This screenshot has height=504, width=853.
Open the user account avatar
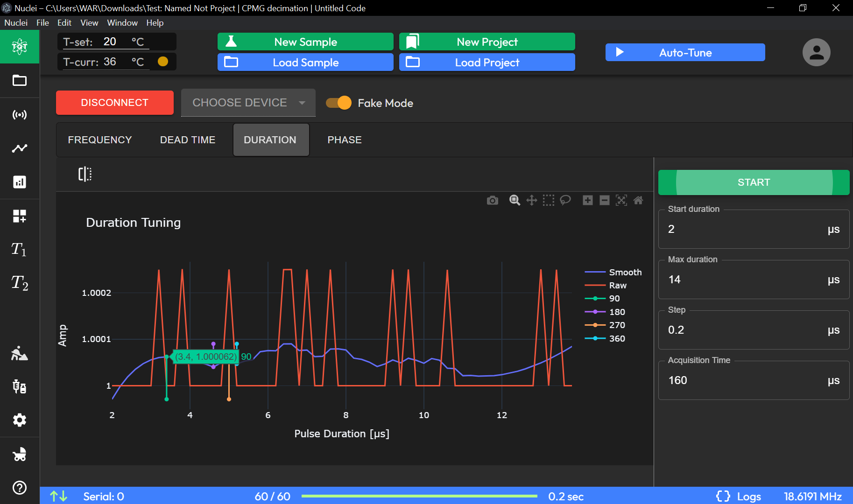817,52
